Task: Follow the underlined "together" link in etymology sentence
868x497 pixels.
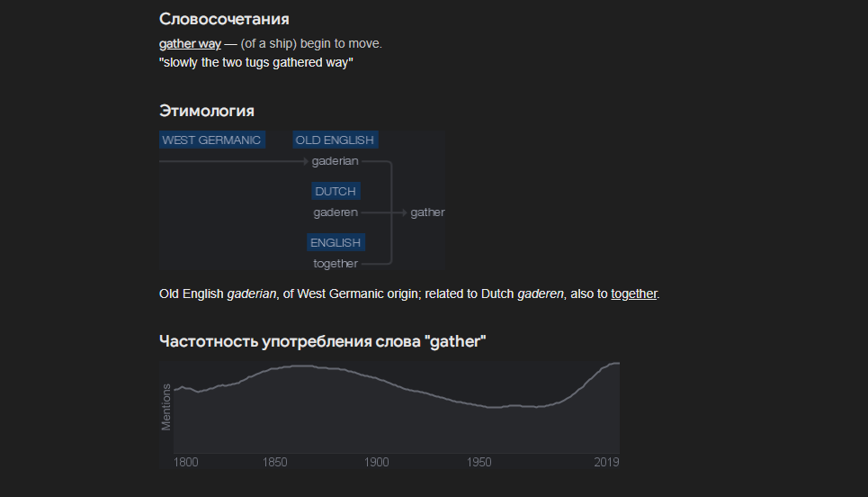Action: click(x=634, y=294)
